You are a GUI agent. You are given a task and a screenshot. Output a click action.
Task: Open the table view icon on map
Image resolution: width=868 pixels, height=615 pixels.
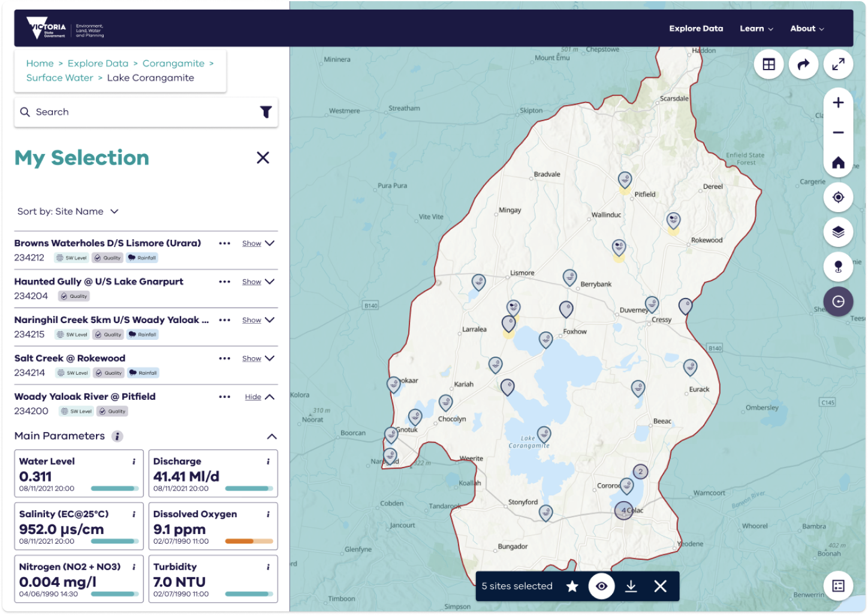point(768,64)
